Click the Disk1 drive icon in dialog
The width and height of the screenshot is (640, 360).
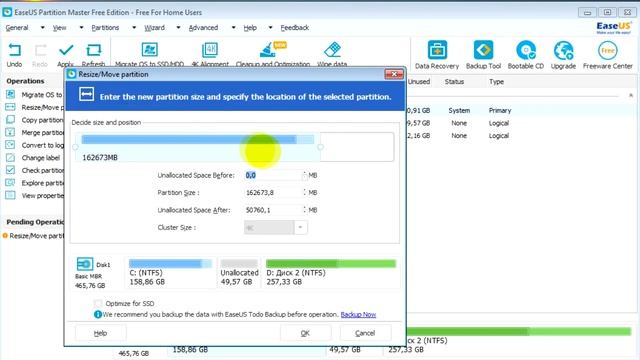(x=85, y=264)
